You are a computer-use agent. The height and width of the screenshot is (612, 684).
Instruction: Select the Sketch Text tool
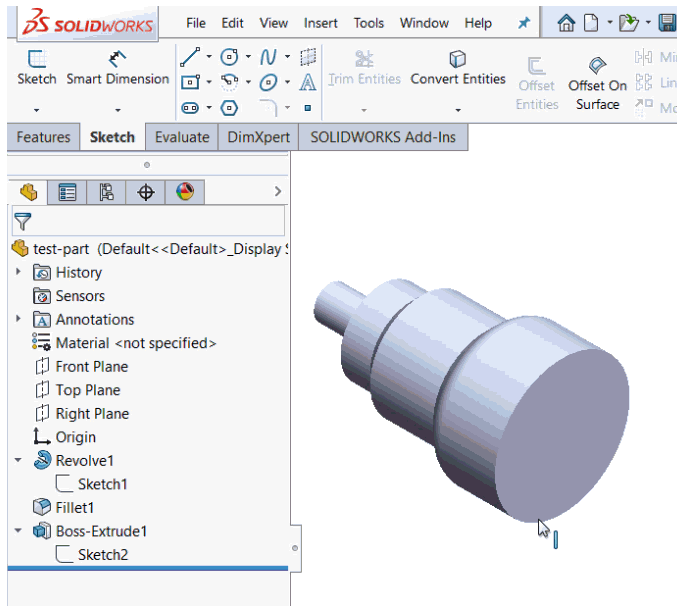pos(308,82)
